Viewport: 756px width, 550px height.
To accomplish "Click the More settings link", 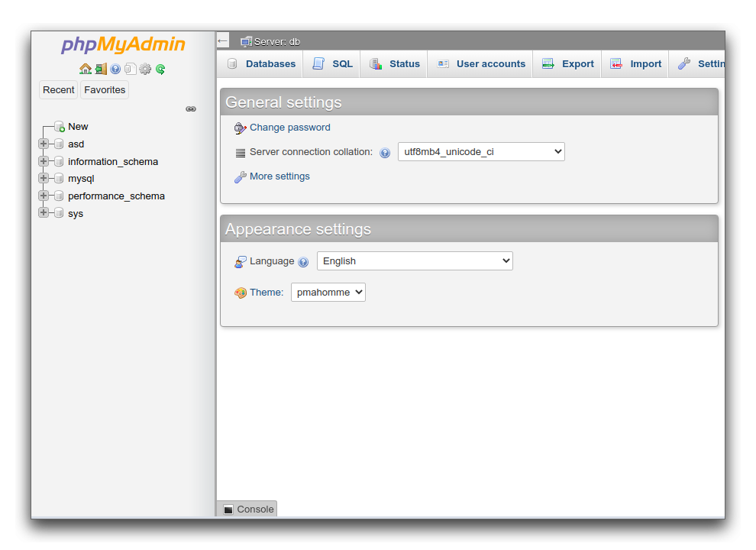I will (x=279, y=176).
